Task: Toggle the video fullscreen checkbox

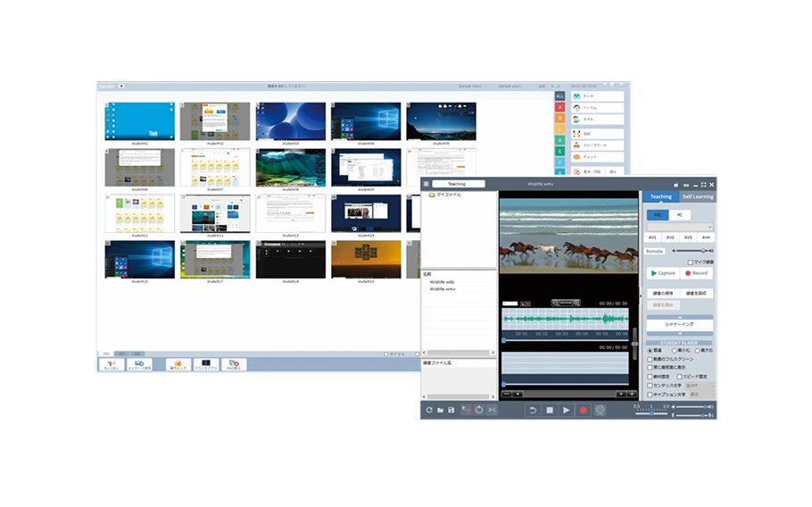Action: pos(650,359)
